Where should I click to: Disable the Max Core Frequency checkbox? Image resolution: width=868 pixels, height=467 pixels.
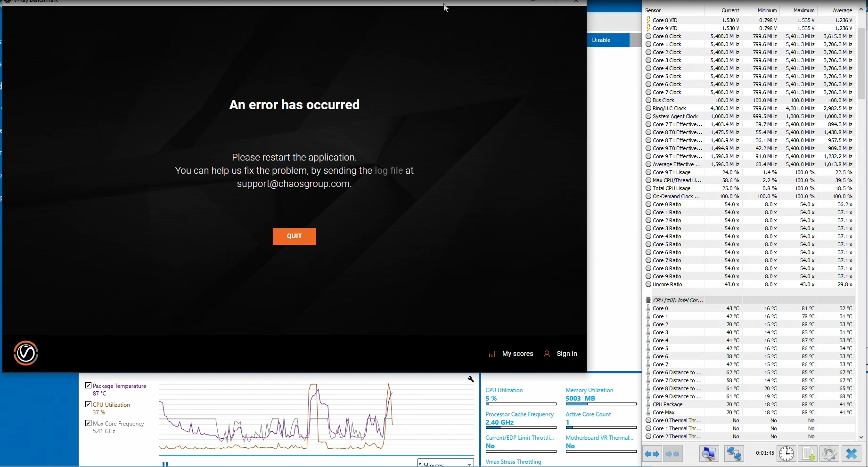[88, 423]
